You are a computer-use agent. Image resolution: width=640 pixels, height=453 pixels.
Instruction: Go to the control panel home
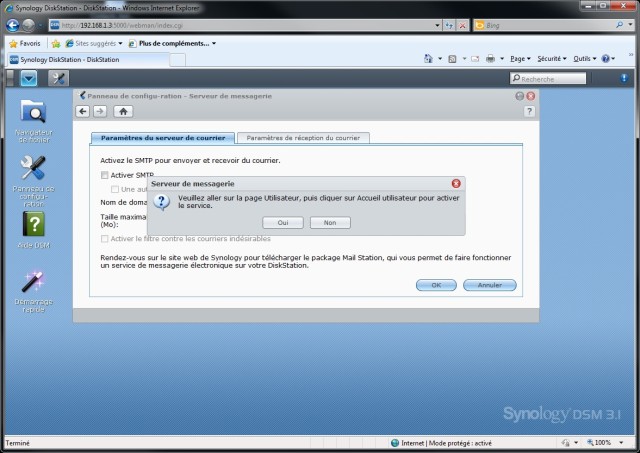point(123,111)
